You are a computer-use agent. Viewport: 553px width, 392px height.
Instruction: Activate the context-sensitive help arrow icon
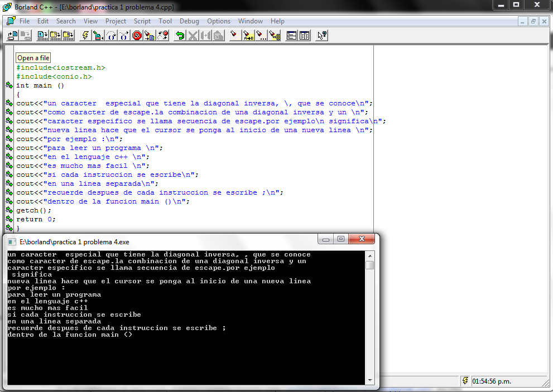321,35
